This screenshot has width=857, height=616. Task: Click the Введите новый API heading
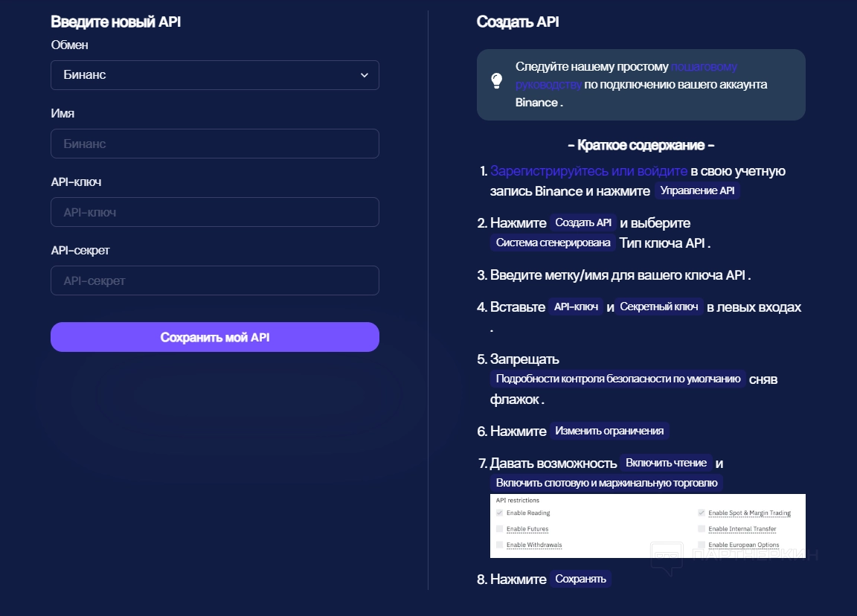click(116, 22)
